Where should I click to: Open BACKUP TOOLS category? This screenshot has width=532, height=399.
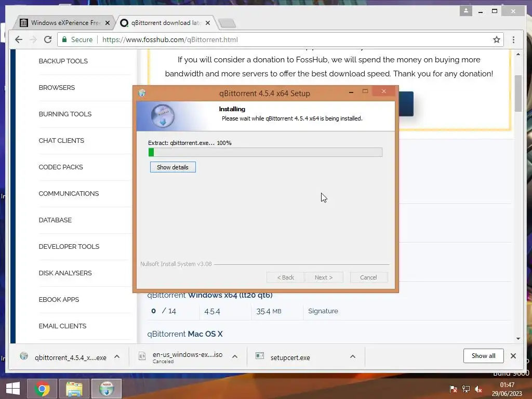63,61
